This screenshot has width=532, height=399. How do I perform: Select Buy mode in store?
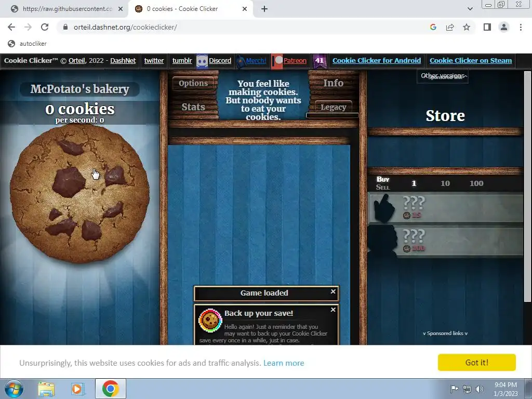[x=383, y=179]
